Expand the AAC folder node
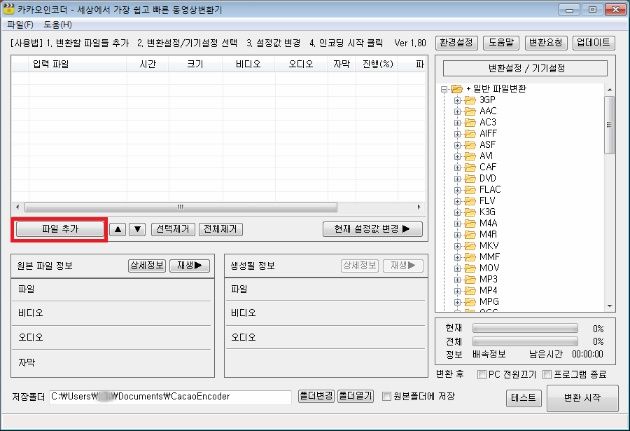Image resolution: width=630 pixels, height=431 pixels. point(457,112)
